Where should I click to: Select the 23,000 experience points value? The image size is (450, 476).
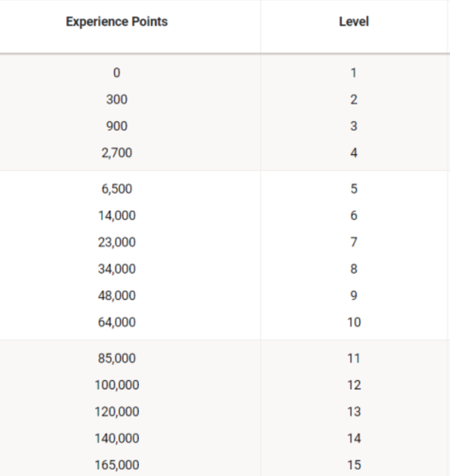click(x=117, y=242)
